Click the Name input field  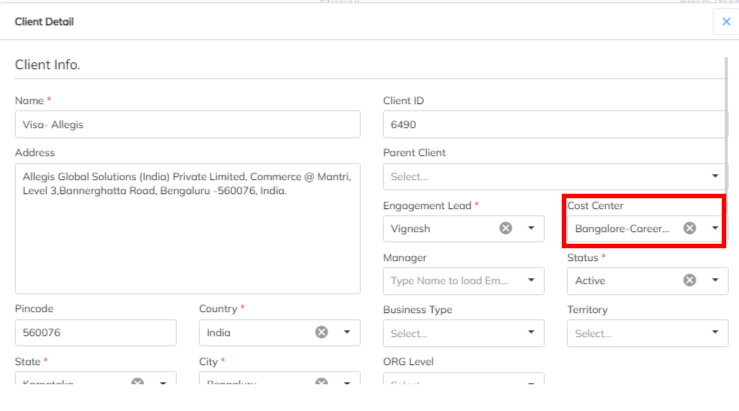pos(187,124)
